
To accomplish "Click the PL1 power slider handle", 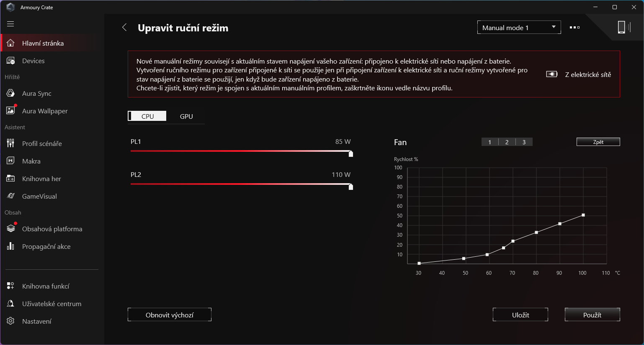I will (351, 154).
